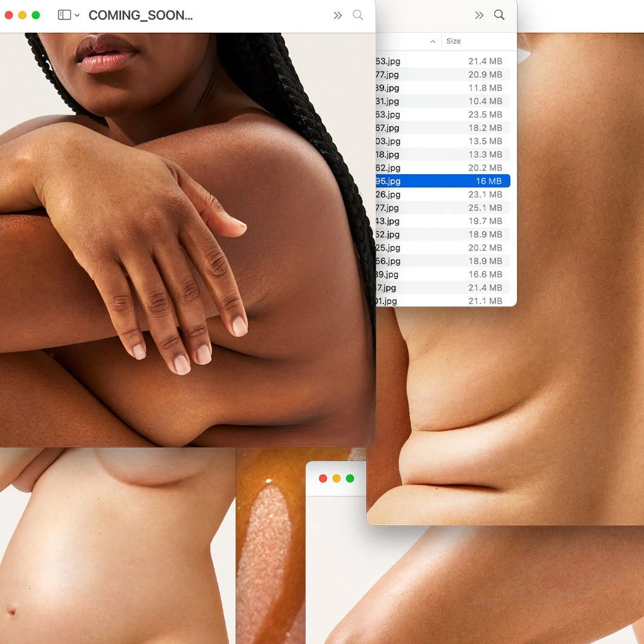Viewport: 644px width, 644px height.
Task: Select the 77.jpg file sized 20.9 MB
Action: [x=442, y=75]
